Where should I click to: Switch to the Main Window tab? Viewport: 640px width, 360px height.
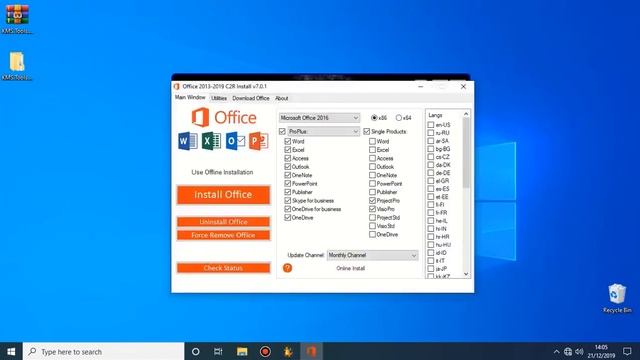click(190, 98)
